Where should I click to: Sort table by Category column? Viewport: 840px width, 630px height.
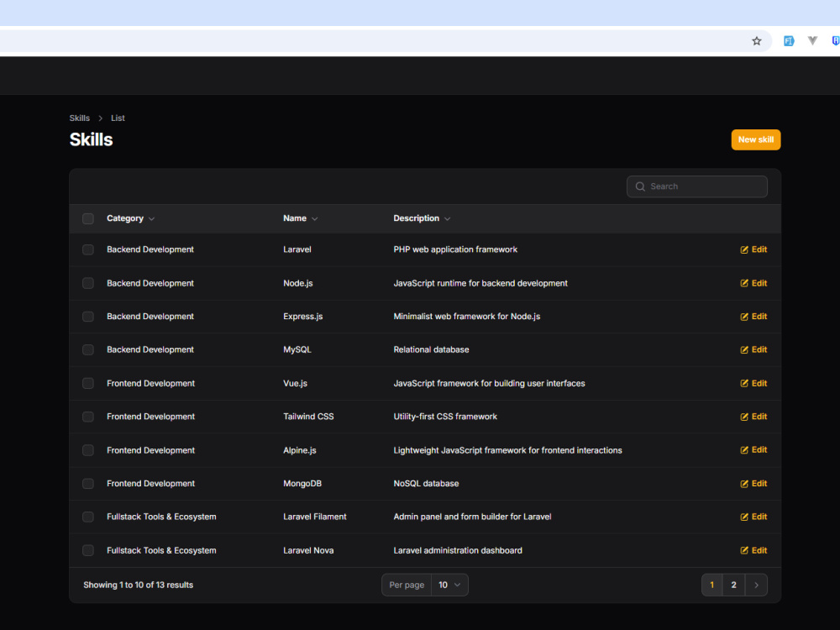pos(130,218)
